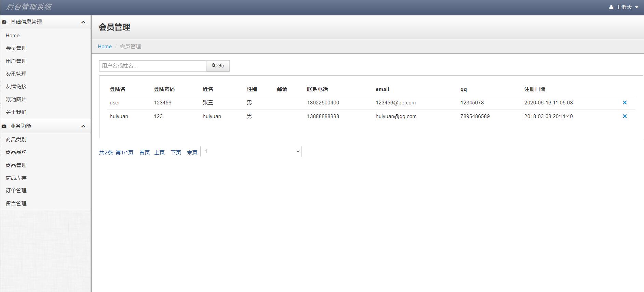Click the 性别 column header

[252, 89]
